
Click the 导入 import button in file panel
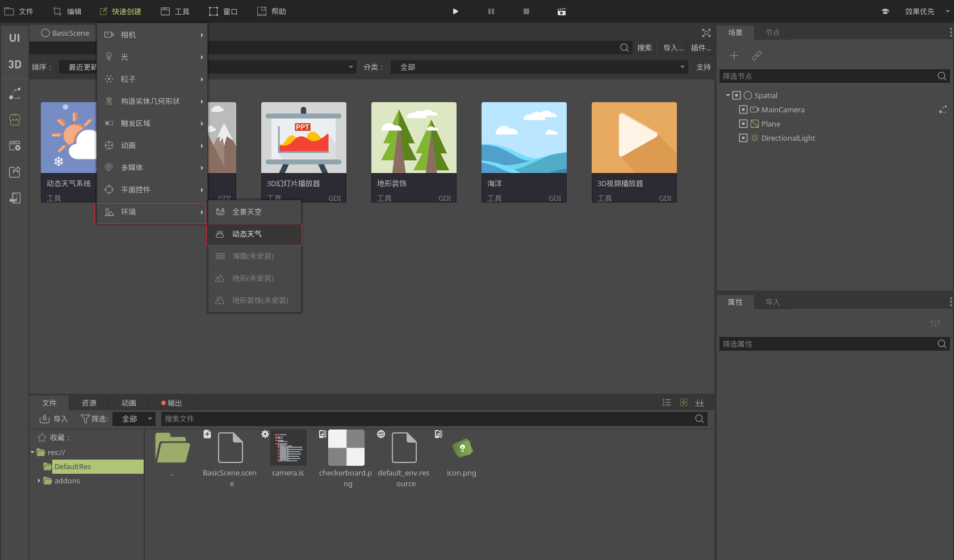point(54,419)
